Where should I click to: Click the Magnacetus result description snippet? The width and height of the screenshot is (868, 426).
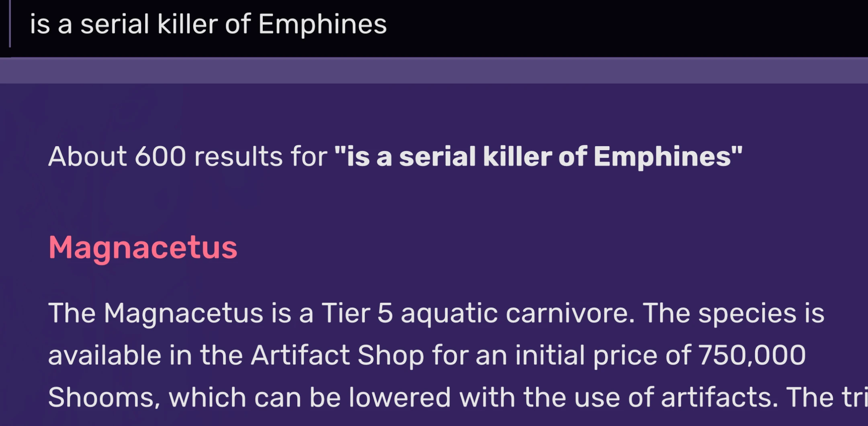tap(436, 355)
